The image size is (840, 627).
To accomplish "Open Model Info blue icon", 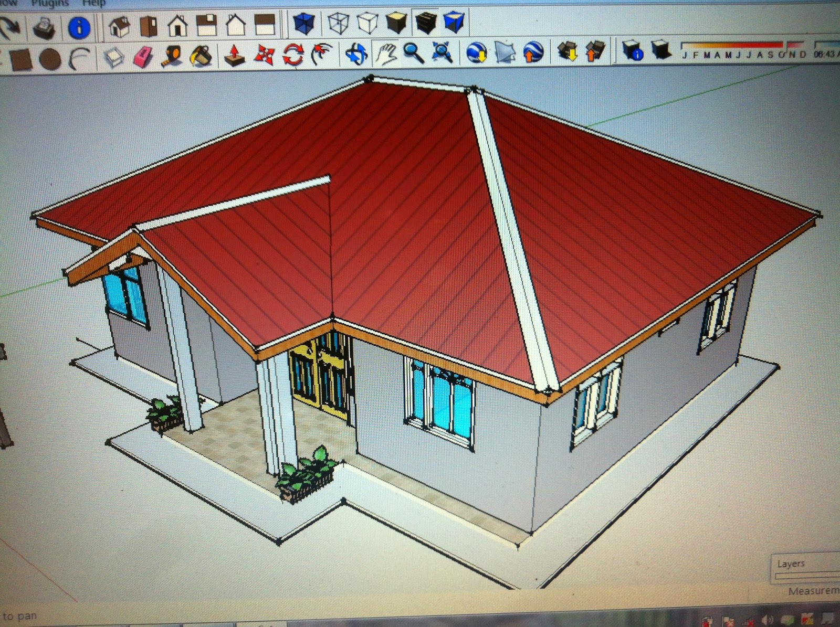I will (79, 27).
